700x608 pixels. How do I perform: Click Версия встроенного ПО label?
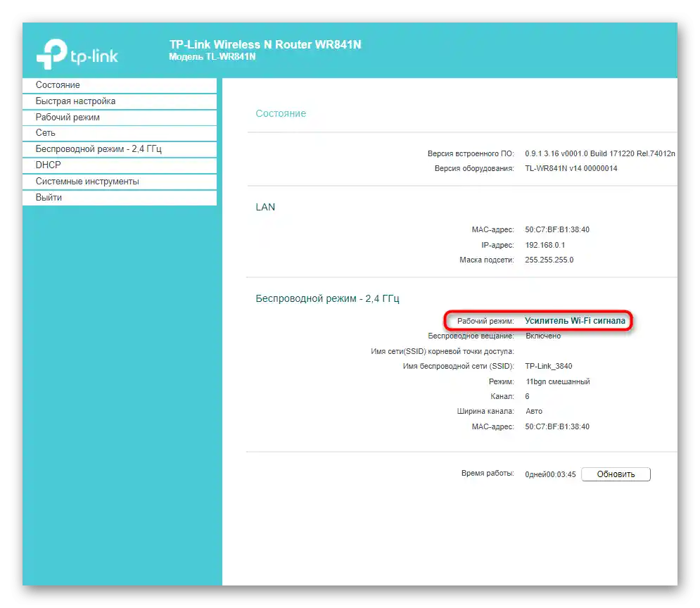tap(471, 153)
